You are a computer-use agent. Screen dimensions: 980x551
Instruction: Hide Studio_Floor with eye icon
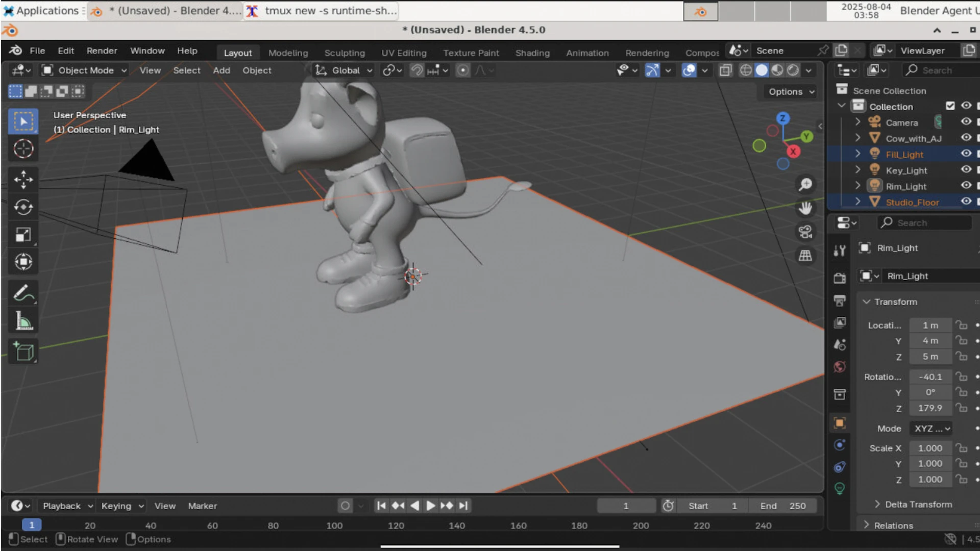(x=966, y=202)
